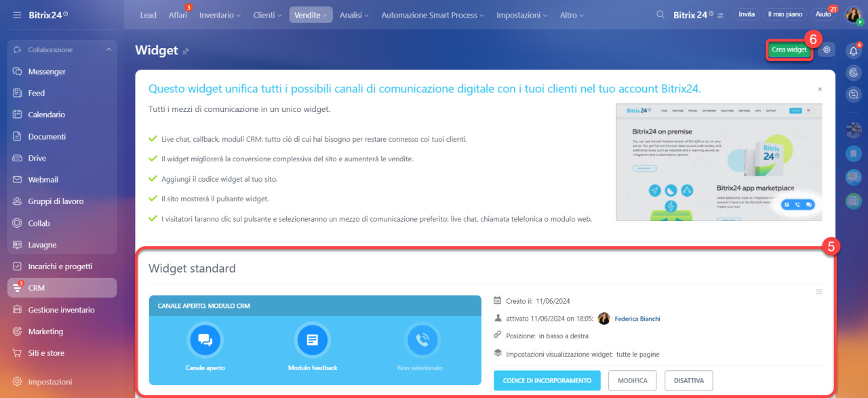Open the widget settings gear
Image resolution: width=868 pixels, height=398 pixels.
[826, 49]
